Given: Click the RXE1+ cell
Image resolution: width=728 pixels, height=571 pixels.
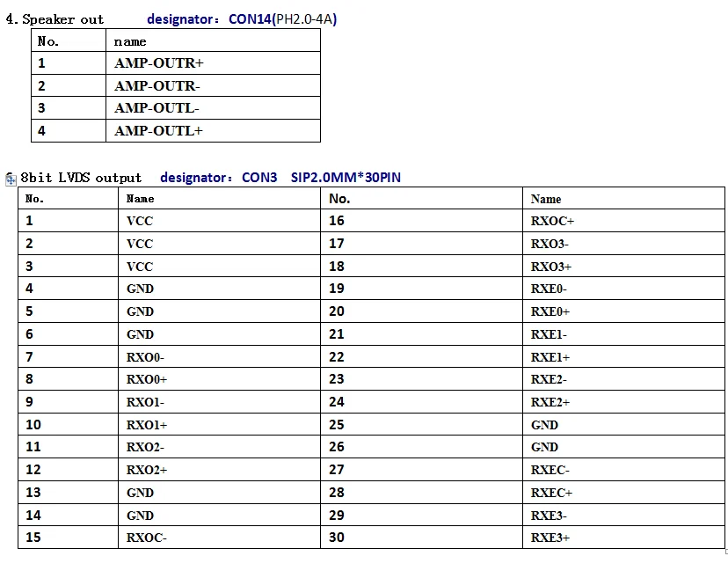Looking at the screenshot, I should coord(623,357).
